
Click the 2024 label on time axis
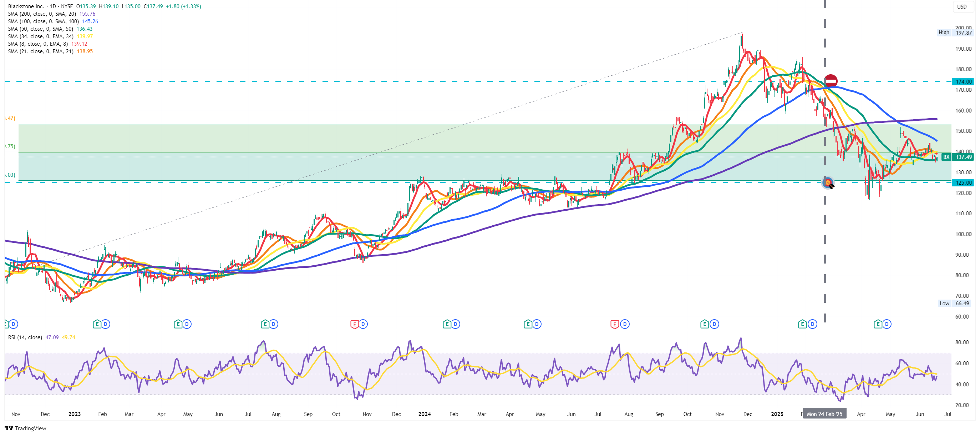point(424,414)
